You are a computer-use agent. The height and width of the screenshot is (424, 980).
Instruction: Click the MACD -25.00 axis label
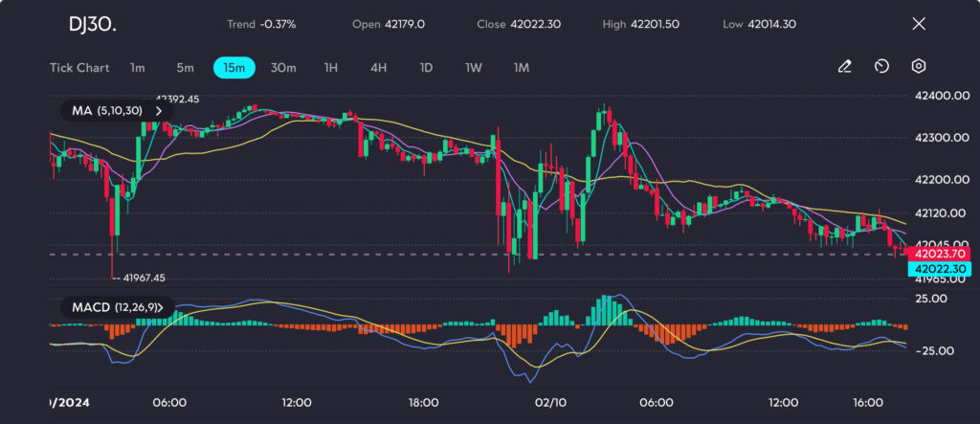click(x=934, y=351)
